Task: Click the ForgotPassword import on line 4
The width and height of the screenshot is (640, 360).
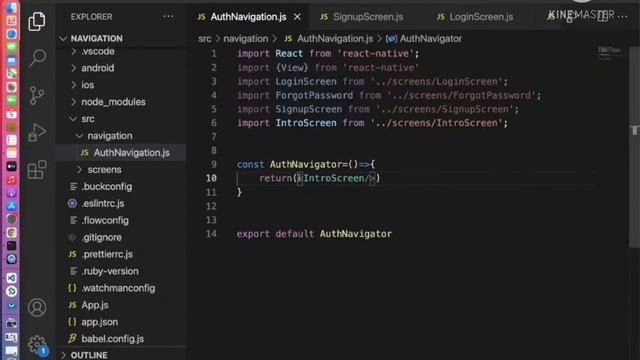Action: [389, 96]
